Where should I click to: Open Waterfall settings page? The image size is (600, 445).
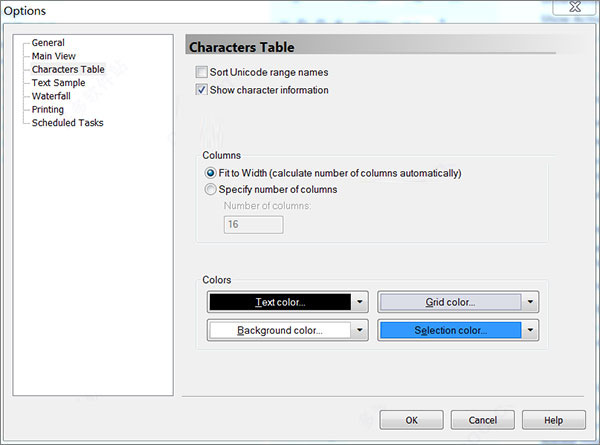51,96
